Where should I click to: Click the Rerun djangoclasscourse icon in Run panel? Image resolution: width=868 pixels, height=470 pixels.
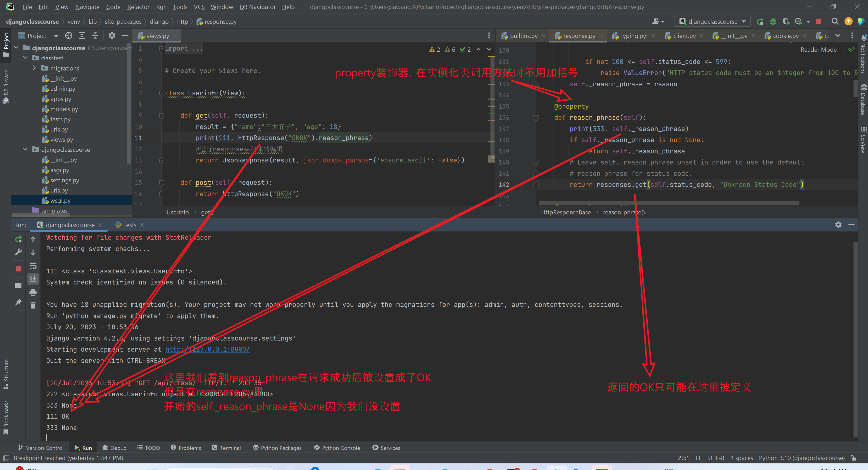[x=19, y=239]
